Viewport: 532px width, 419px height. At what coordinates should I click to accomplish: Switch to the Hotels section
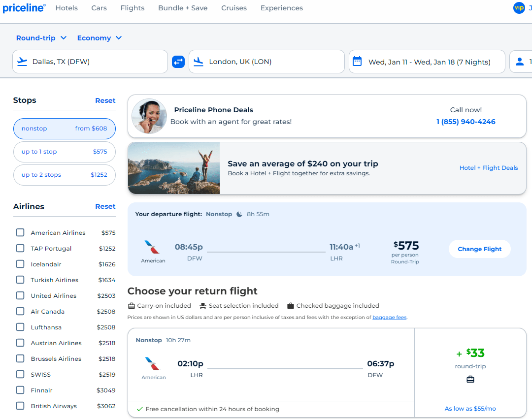[66, 8]
